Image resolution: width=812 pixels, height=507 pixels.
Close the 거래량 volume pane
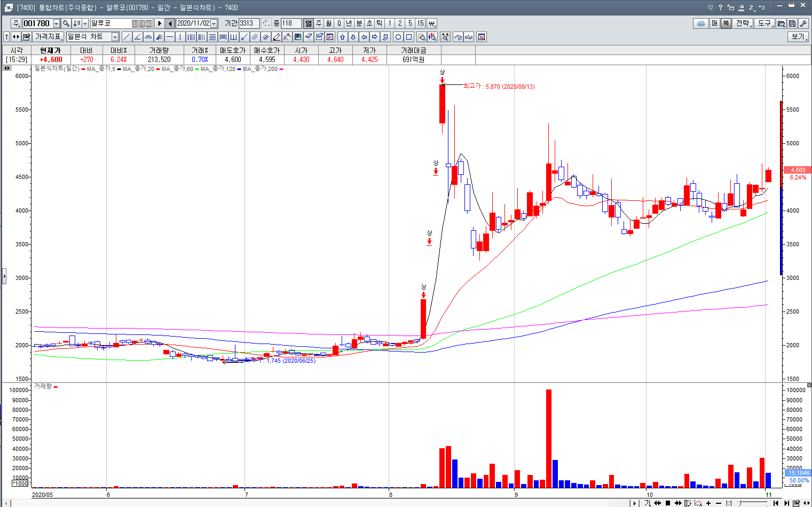pyautogui.click(x=809, y=385)
